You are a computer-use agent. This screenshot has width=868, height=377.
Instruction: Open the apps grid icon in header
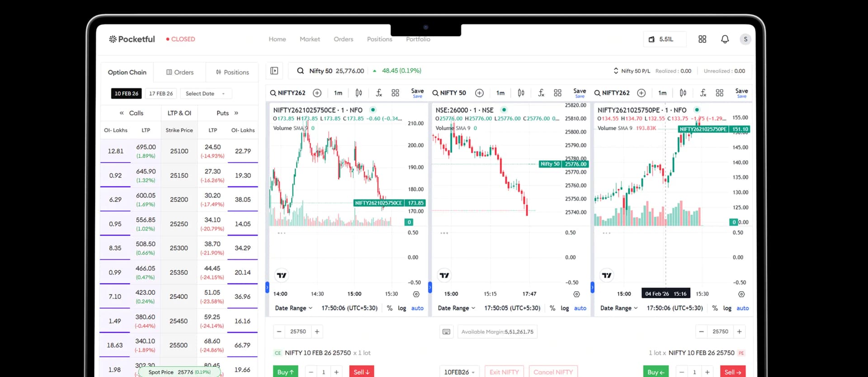click(702, 39)
